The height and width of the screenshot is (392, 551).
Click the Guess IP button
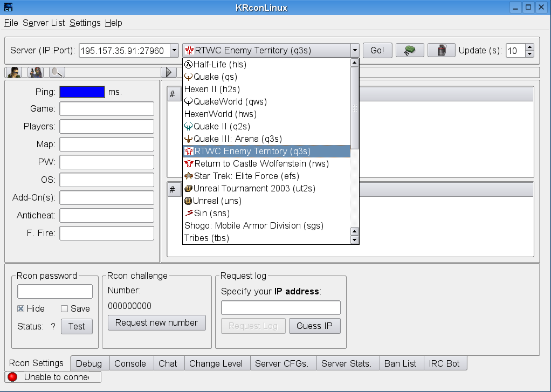click(x=314, y=326)
